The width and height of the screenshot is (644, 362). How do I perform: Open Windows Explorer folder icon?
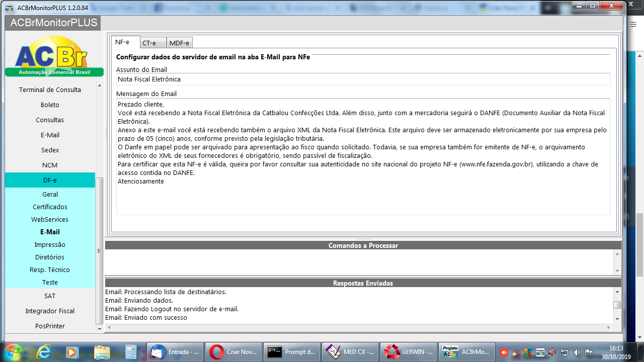pos(102,352)
